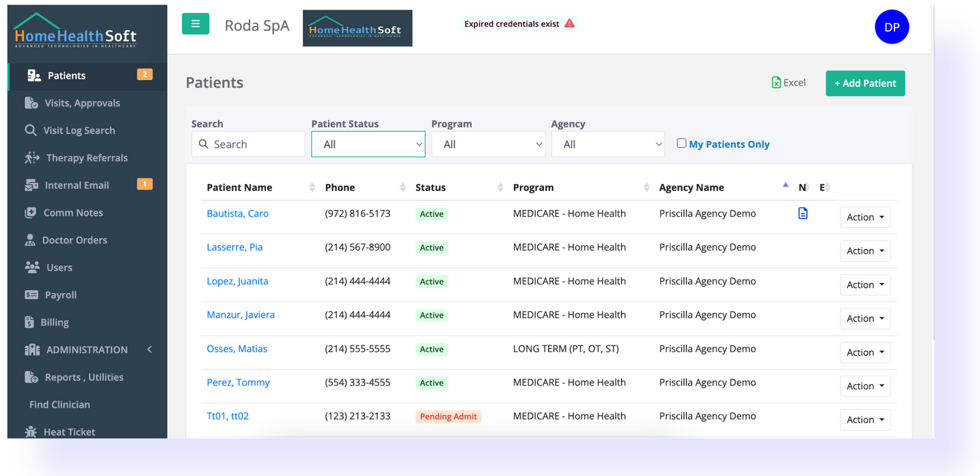This screenshot has height=476, width=980.
Task: Click the Payroll icon
Action: point(31,295)
